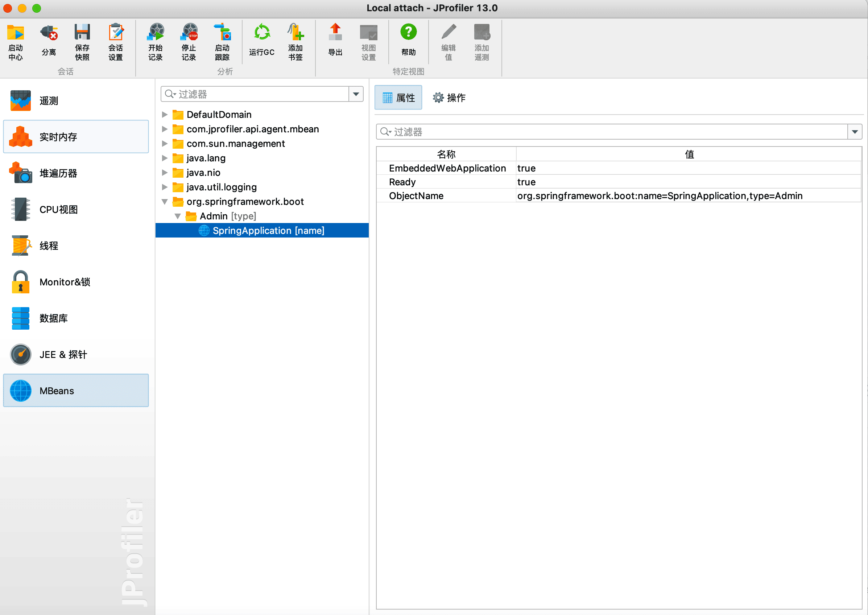Click the Start Recording icon
The image size is (868, 615).
156,33
